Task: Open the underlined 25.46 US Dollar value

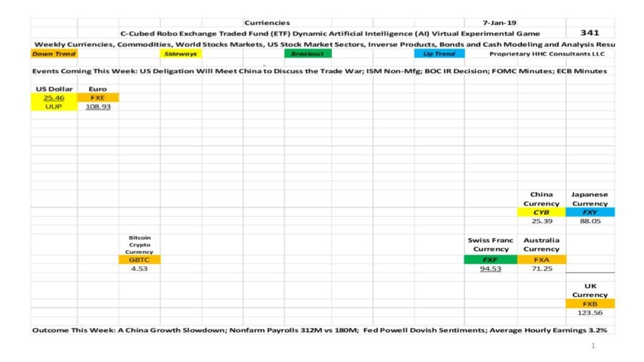Action: (53, 98)
